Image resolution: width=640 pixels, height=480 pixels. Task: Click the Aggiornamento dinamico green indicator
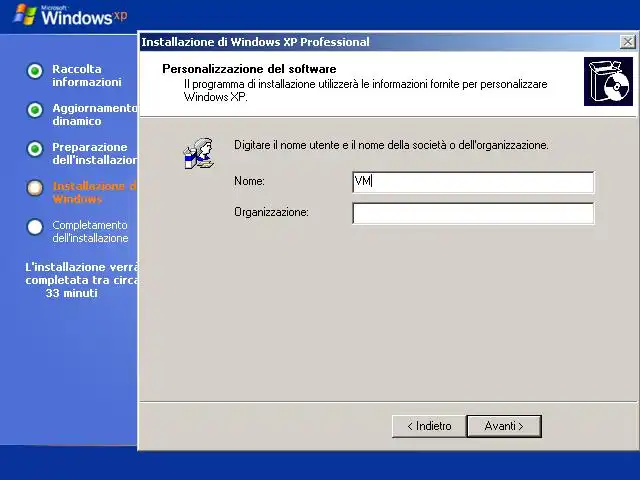click(x=35, y=110)
